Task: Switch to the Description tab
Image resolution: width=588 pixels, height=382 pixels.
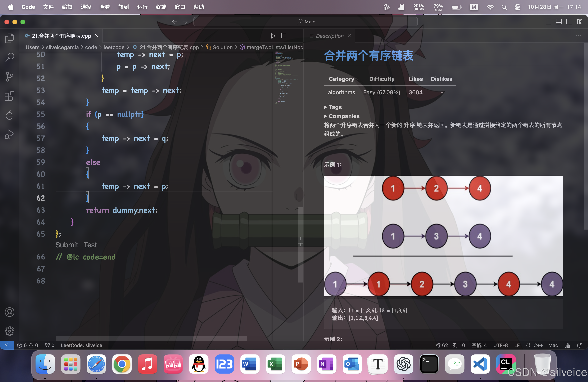Action: [x=329, y=36]
